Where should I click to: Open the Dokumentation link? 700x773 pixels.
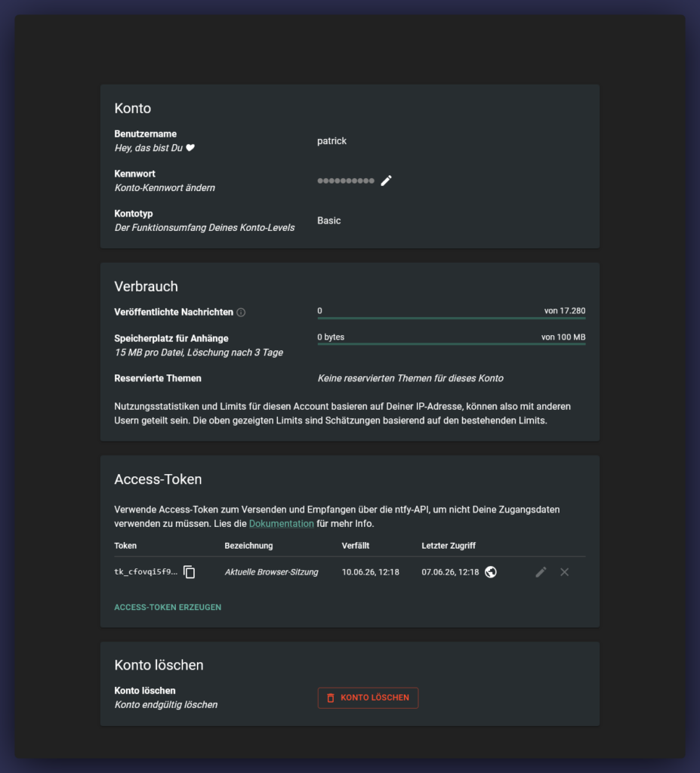pyautogui.click(x=281, y=524)
